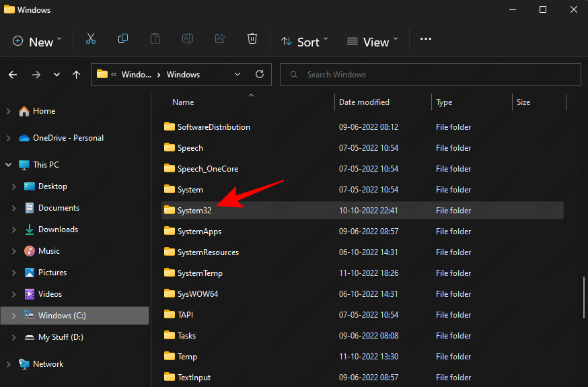The height and width of the screenshot is (387, 588).
Task: Select Downloads in the navigation pane
Action: point(58,230)
